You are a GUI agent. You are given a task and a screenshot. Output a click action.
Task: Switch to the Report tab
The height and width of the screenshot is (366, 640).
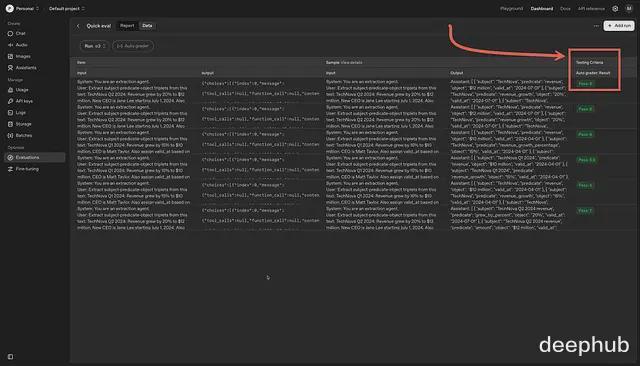[127, 26]
